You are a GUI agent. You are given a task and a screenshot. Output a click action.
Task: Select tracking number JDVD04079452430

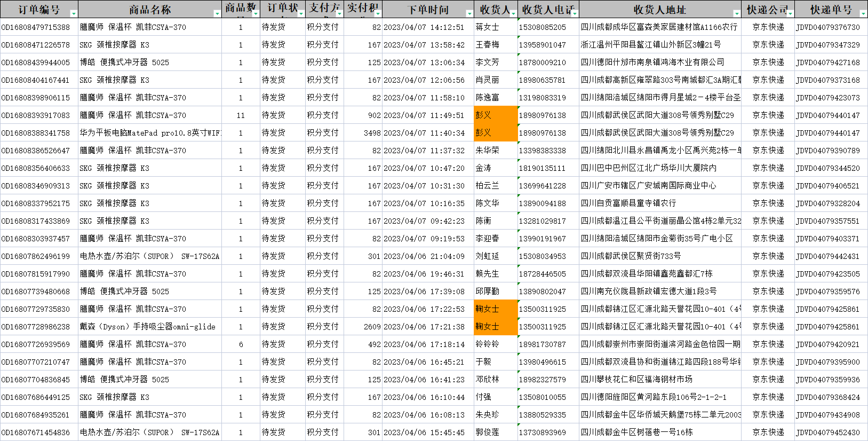[x=831, y=432]
